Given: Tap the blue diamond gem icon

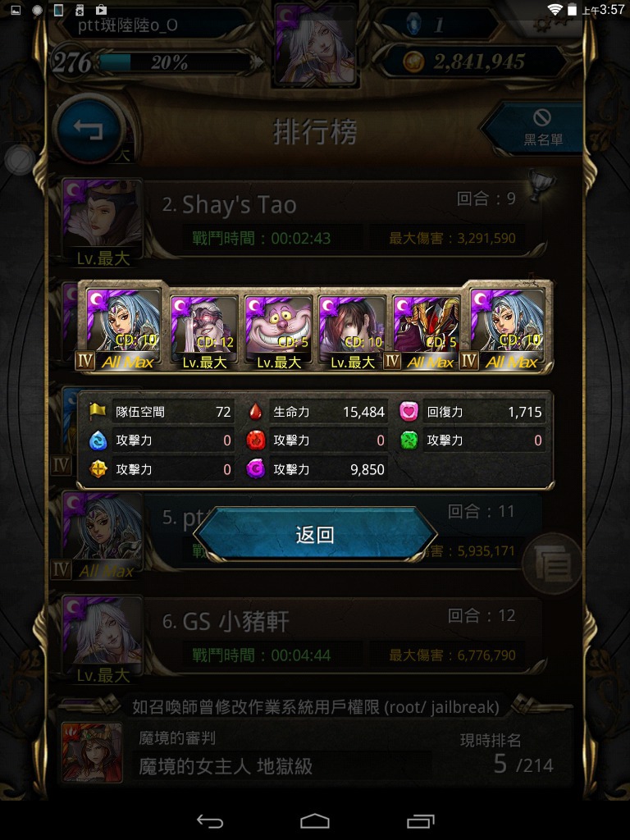Looking at the screenshot, I should (413, 24).
